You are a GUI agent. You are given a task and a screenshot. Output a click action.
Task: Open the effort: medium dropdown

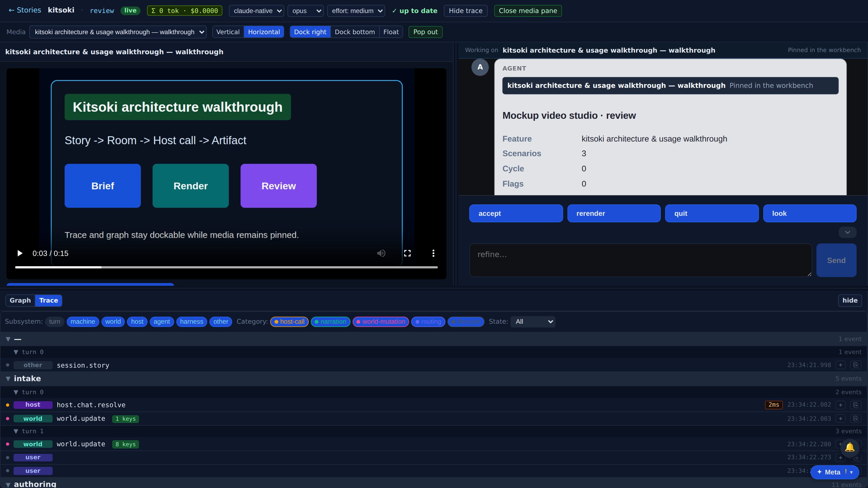pos(356,11)
